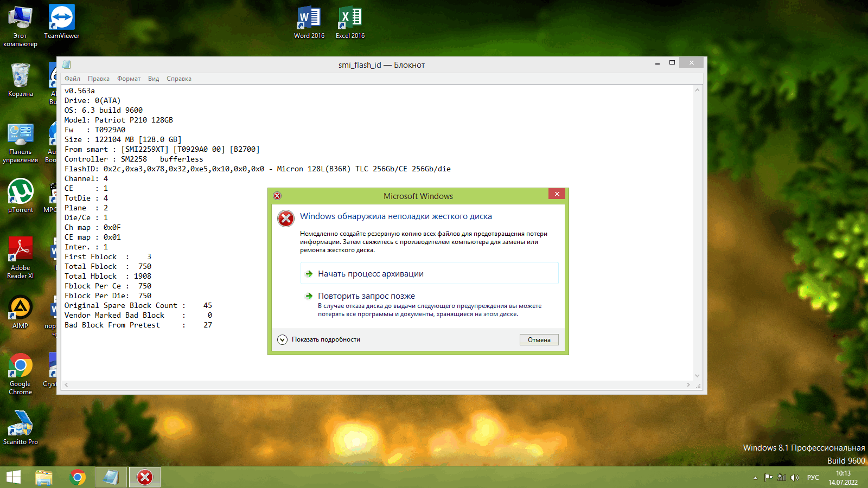Screen dimensions: 868x488
Task: Open the Файл menu in Notepad
Action: (x=72, y=79)
